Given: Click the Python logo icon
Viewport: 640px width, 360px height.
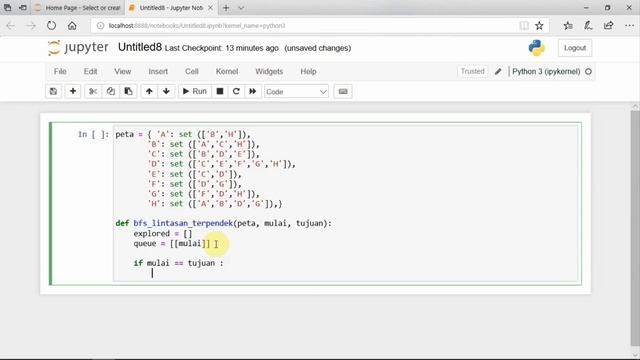Looking at the screenshot, I should click(x=536, y=48).
